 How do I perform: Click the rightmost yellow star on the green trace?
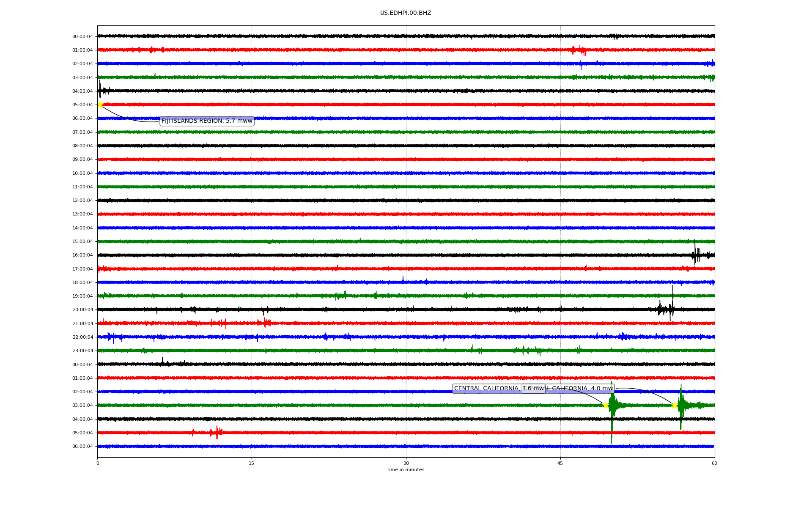point(675,405)
